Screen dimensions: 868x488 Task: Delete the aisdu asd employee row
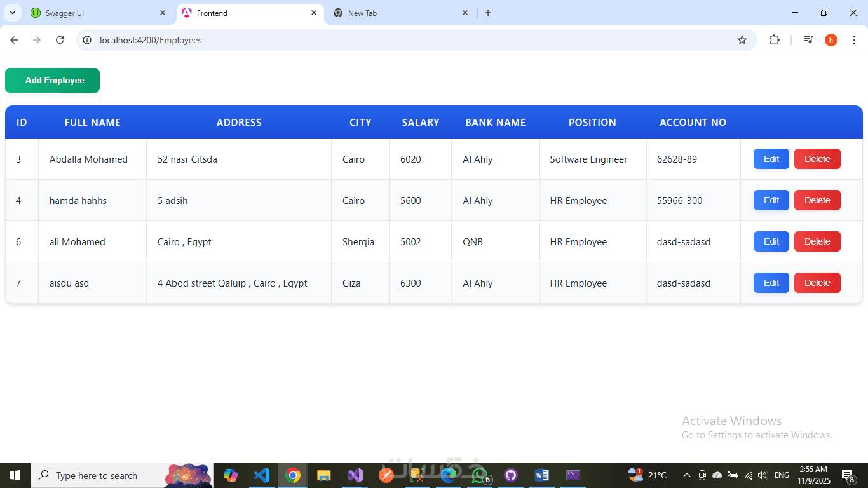pos(817,283)
